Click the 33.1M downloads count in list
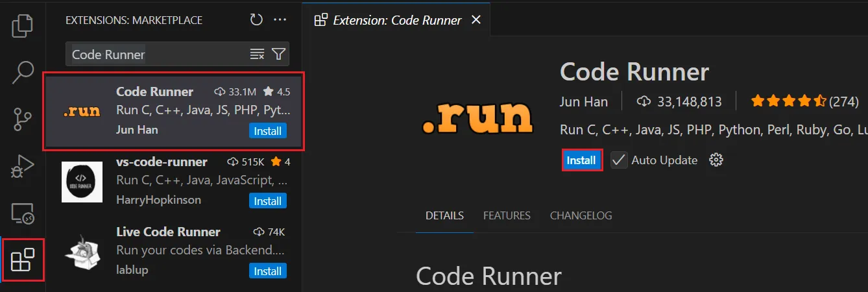Viewport: 868px width, 292px height. (x=235, y=91)
